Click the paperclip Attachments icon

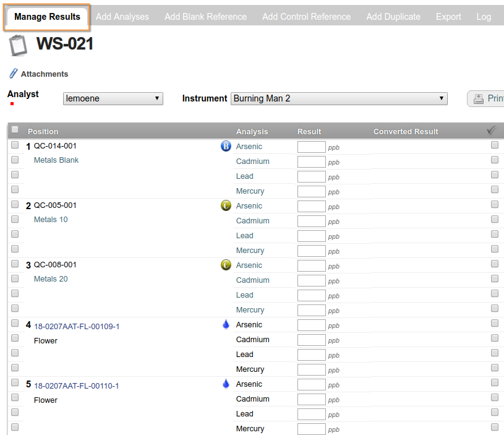click(x=14, y=73)
